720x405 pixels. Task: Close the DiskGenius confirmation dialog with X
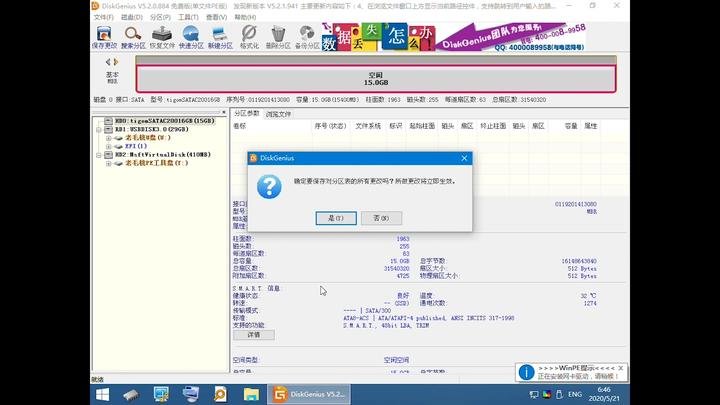pyautogui.click(x=464, y=158)
